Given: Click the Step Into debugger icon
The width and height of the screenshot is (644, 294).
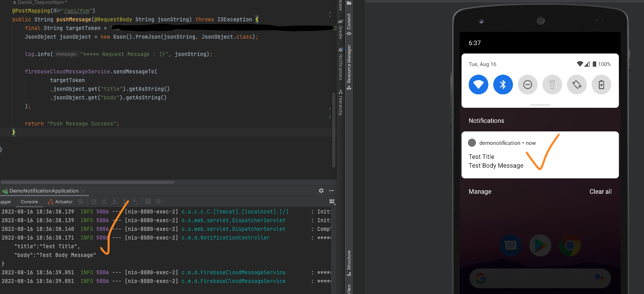Looking at the screenshot, I should (104, 201).
